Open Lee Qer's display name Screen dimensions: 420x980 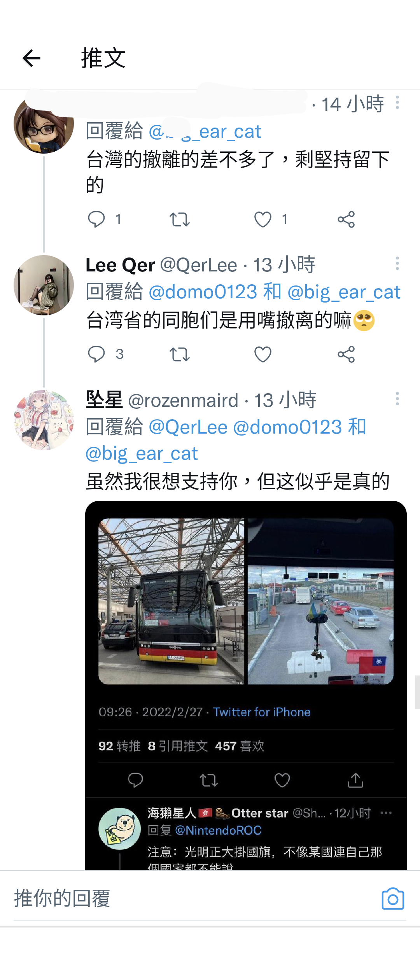coord(120,265)
